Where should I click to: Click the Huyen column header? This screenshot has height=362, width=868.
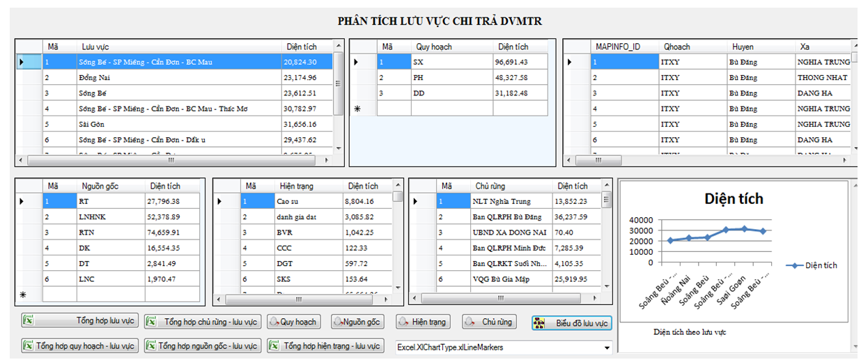tap(761, 47)
